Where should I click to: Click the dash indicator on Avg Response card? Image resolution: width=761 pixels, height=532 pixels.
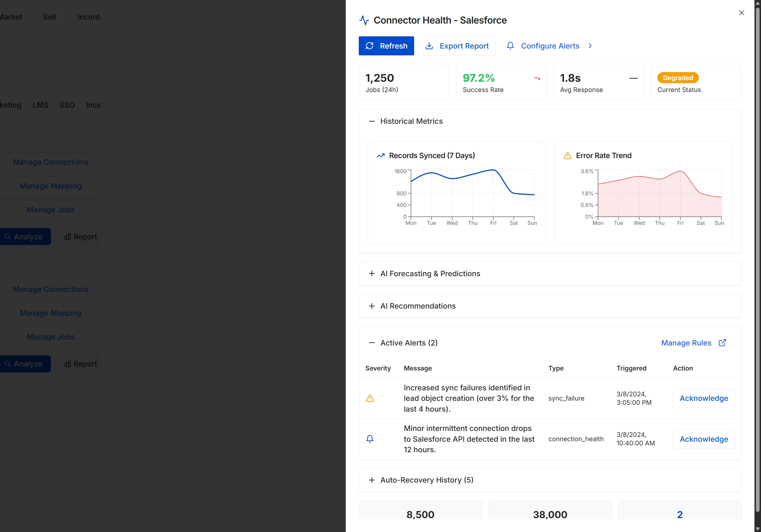pyautogui.click(x=633, y=78)
